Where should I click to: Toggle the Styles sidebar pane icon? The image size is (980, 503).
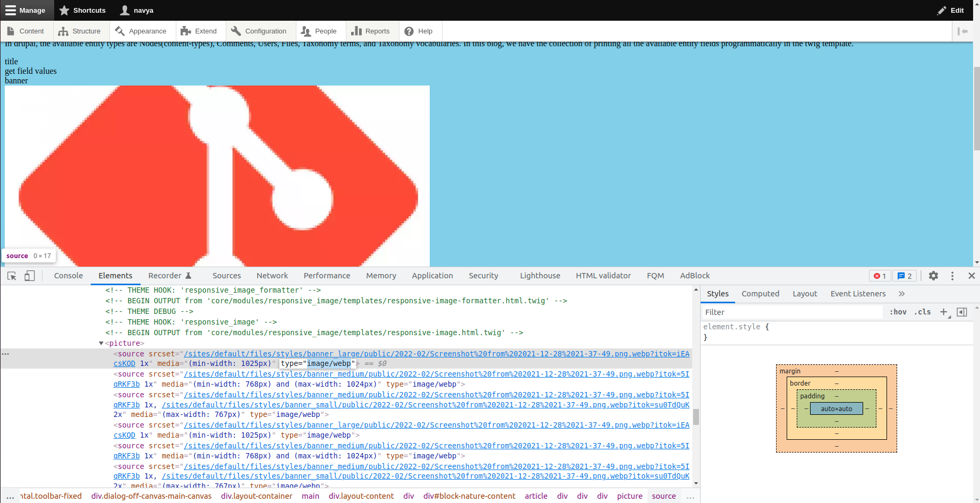point(961,312)
